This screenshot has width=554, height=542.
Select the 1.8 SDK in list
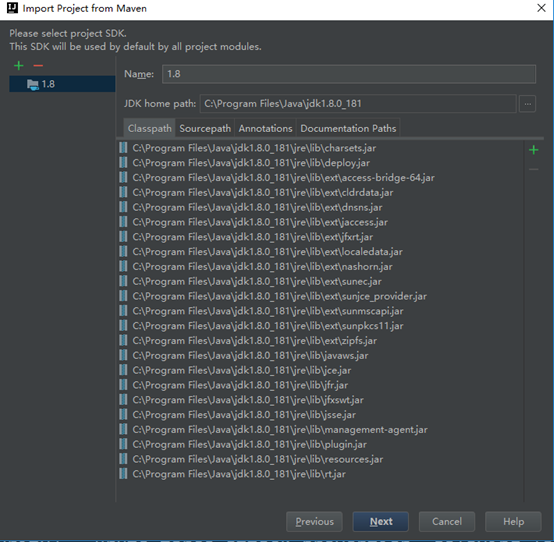coord(62,84)
